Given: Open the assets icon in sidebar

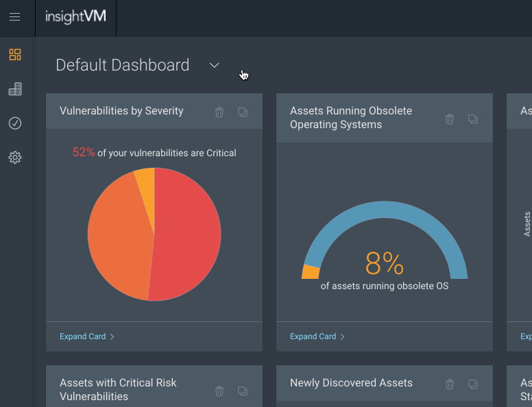Looking at the screenshot, I should point(15,89).
